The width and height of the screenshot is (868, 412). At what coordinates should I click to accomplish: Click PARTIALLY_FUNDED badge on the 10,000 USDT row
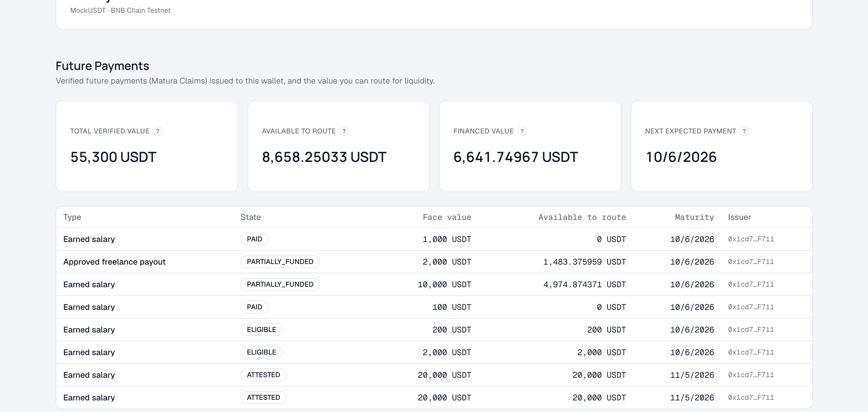click(280, 284)
